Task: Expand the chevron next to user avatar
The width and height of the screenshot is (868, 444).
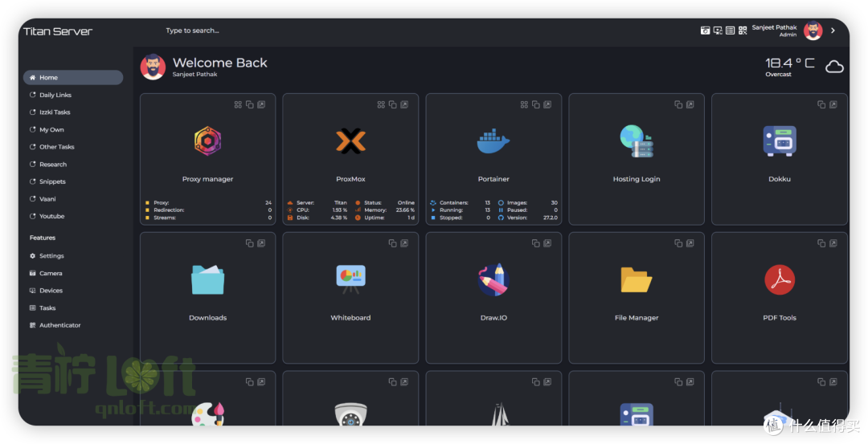Action: pos(833,31)
